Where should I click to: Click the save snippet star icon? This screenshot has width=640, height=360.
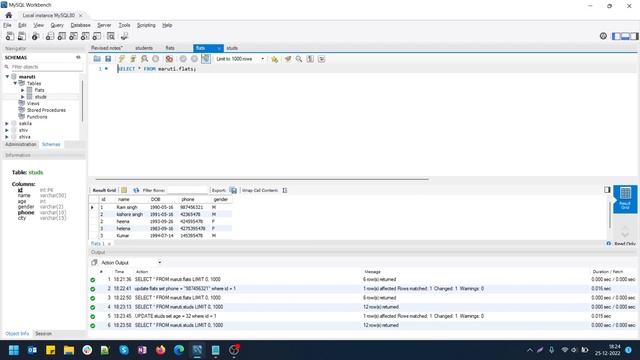coord(274,59)
